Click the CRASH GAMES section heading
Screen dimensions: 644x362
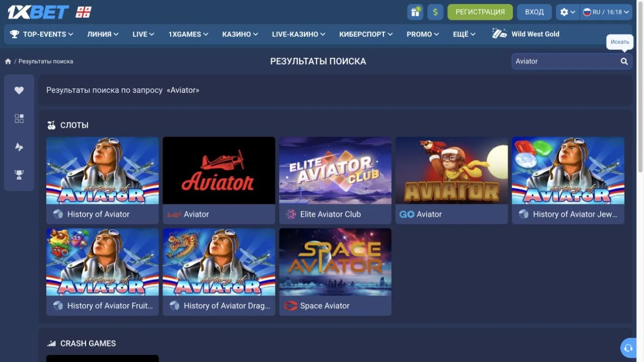[88, 343]
